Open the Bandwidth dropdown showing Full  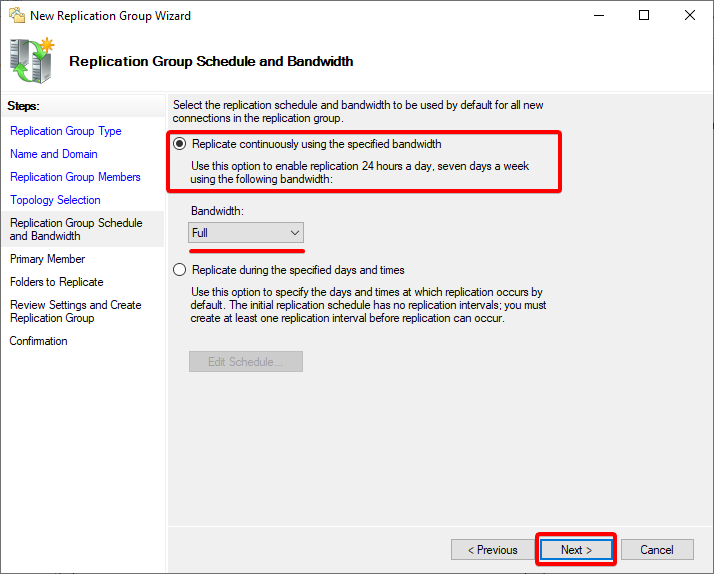pyautogui.click(x=246, y=233)
